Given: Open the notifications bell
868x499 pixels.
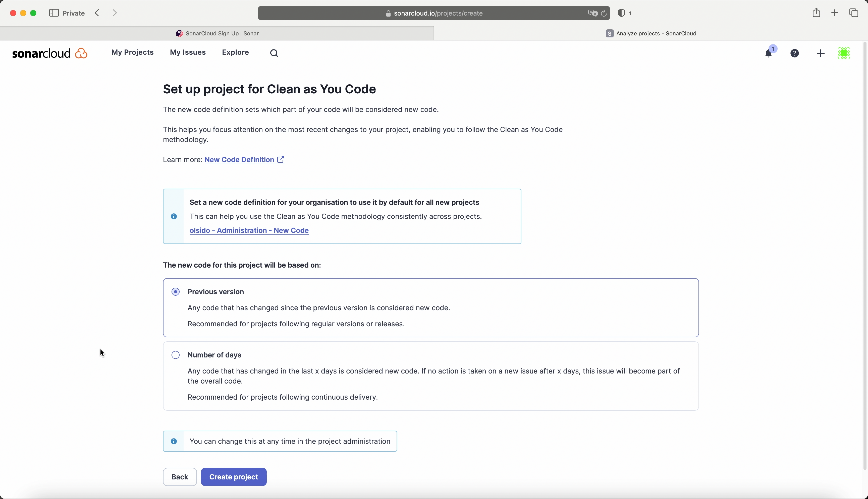Looking at the screenshot, I should (x=769, y=53).
